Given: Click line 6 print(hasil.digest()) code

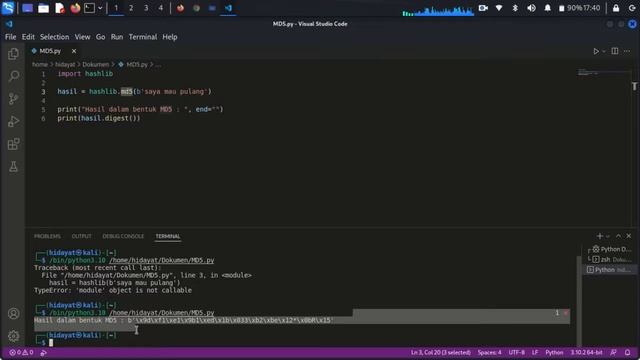Looking at the screenshot, I should 98,118.
